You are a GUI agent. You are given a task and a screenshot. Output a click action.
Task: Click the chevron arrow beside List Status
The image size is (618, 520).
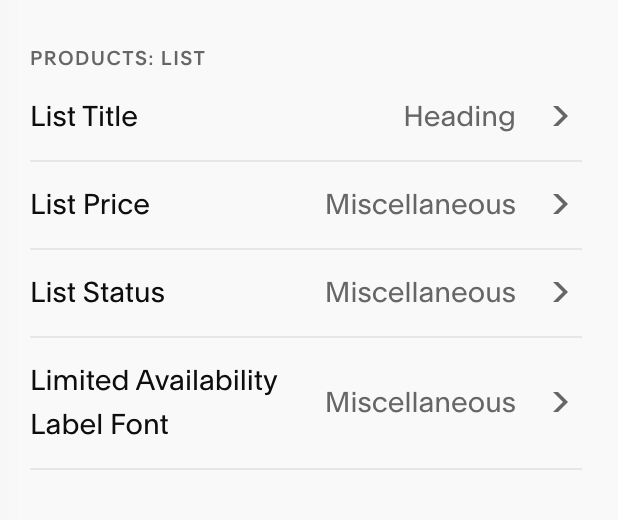[x=560, y=293]
